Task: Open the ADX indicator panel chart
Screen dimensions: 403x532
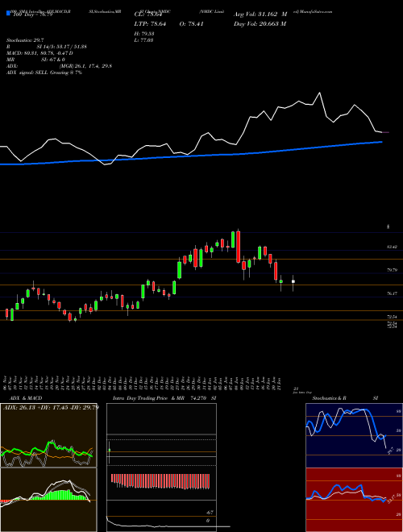Action: [x=48, y=435]
